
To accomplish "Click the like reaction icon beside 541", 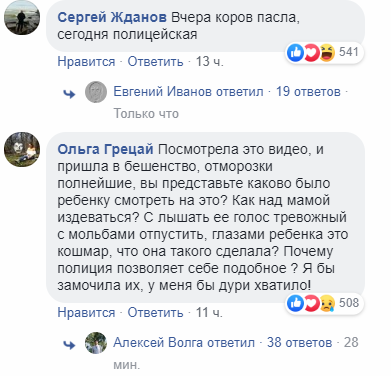I will [x=295, y=53].
